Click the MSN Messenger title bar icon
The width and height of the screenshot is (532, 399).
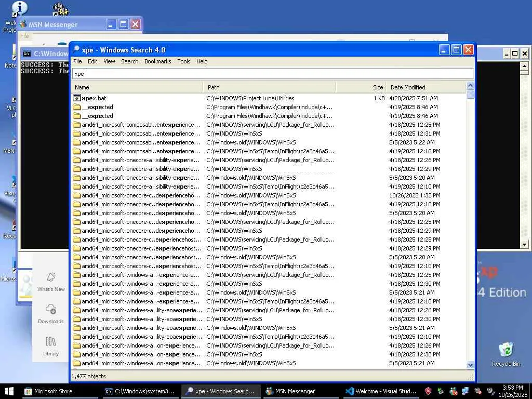click(23, 24)
